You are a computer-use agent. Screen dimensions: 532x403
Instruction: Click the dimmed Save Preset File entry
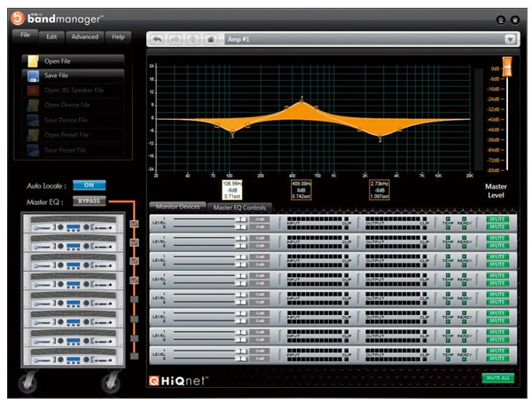click(74, 150)
